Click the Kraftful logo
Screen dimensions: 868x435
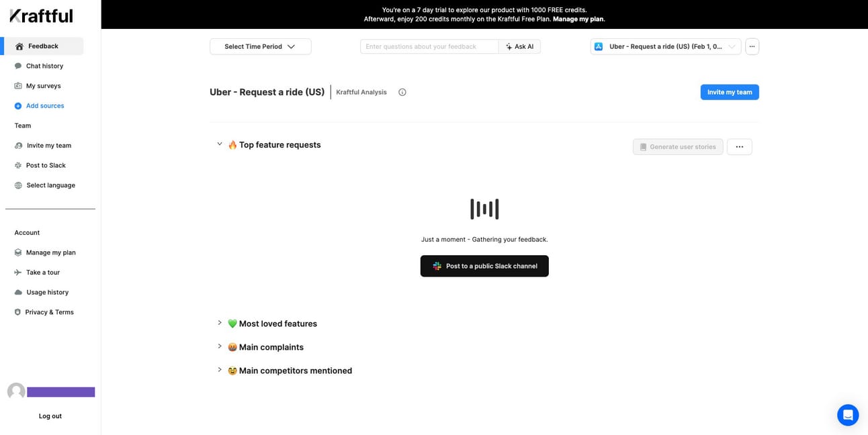(x=41, y=16)
